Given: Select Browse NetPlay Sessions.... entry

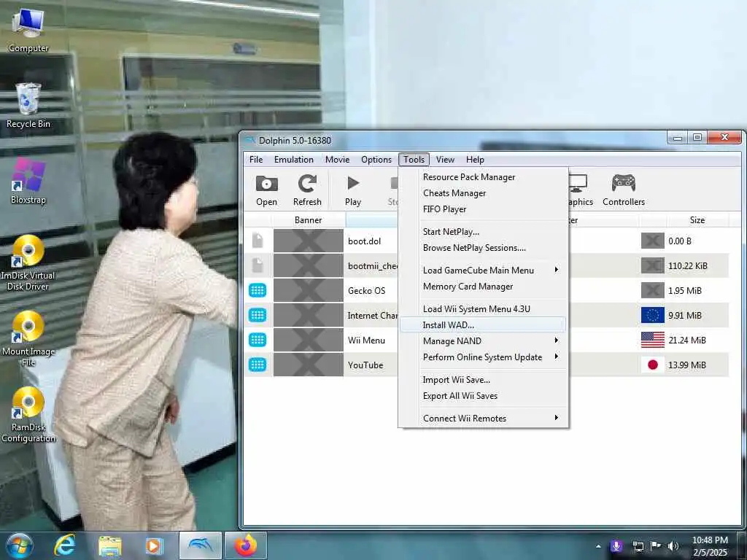Looking at the screenshot, I should 483,248.
